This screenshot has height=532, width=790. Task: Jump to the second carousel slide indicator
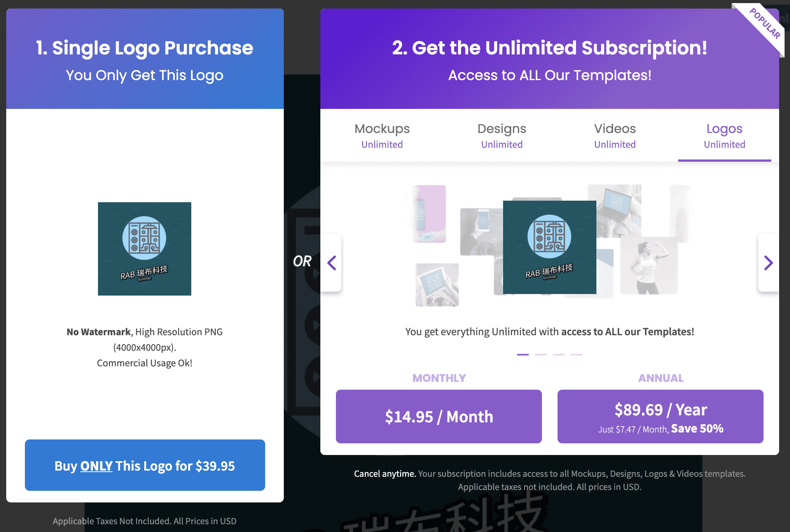pos(540,355)
